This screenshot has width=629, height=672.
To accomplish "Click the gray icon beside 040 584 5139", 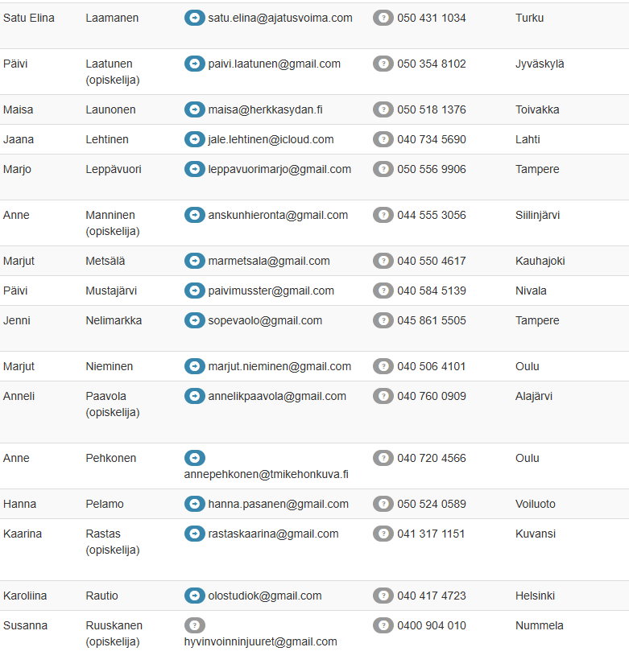I will (x=383, y=291).
